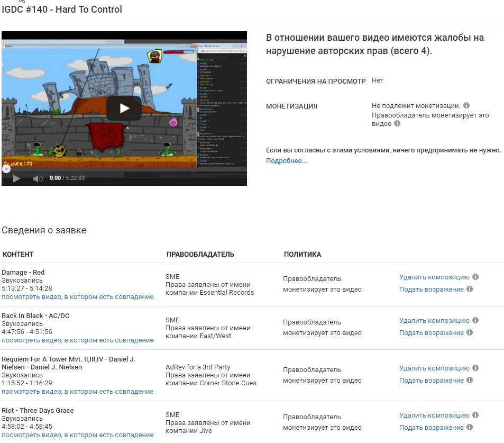View matching video link for Damage - Red
Viewport: 504px width, 443px height.
click(77, 296)
